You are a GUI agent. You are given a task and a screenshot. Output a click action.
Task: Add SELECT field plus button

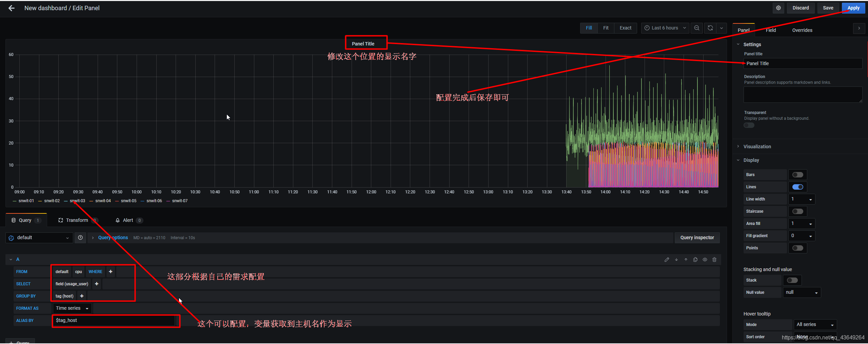(97, 284)
